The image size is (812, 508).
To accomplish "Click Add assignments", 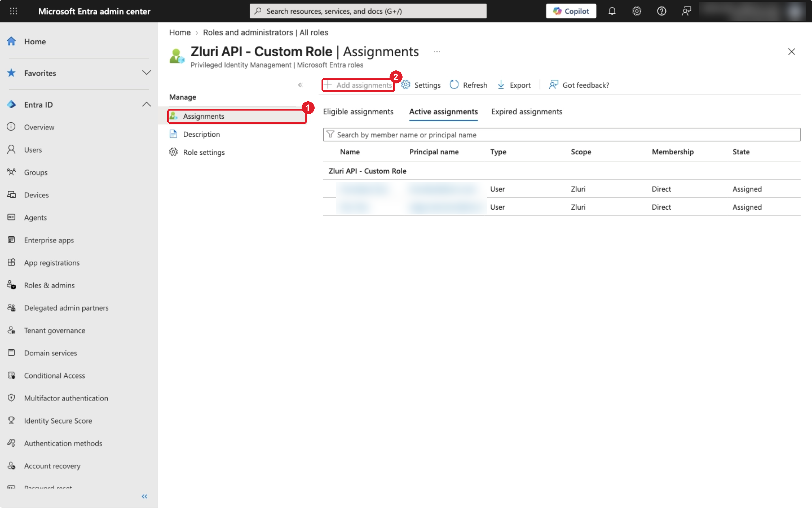I will point(358,85).
